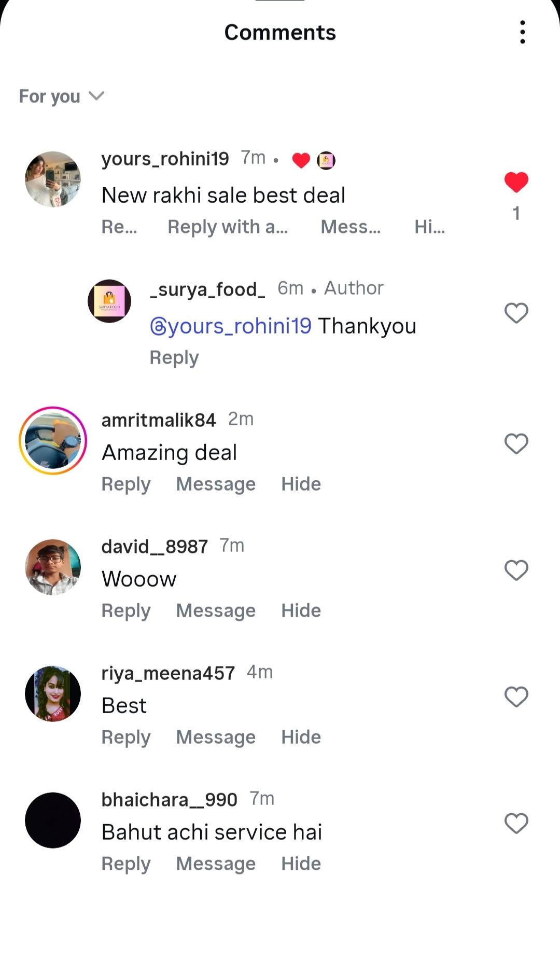Screen dimensions: 560x974
Task: Tap the @yours_rohini19 mention link
Action: pyautogui.click(x=231, y=326)
